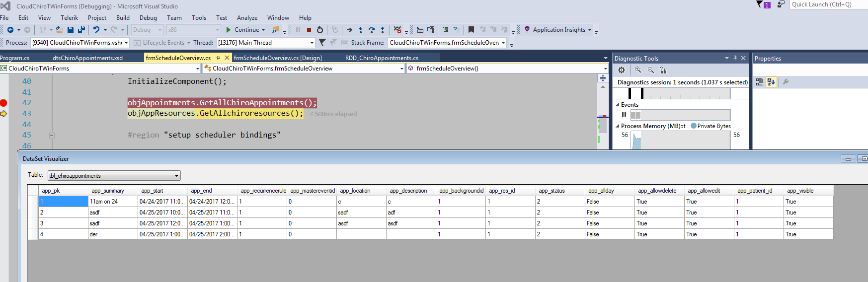Screen dimensions: 868x282
Task: Stop debugging with the red square icon
Action: pos(309,30)
